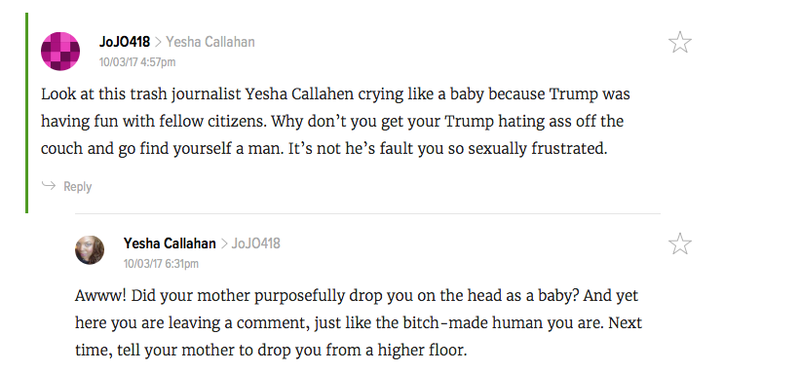Open gray Yesha Callahan recipient name in first header
Image resolution: width=800 pixels, height=373 pixels.
pyautogui.click(x=210, y=41)
